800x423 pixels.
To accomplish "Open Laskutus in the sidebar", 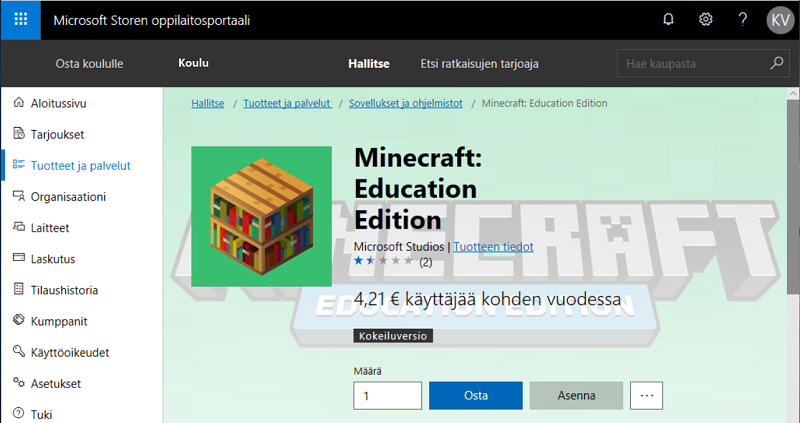I will pyautogui.click(x=53, y=259).
